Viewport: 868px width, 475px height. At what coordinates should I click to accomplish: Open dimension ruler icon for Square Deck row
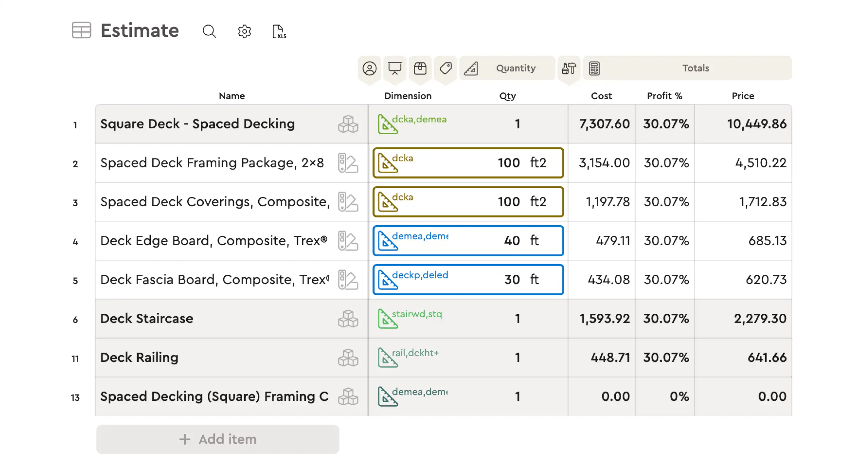tap(388, 124)
